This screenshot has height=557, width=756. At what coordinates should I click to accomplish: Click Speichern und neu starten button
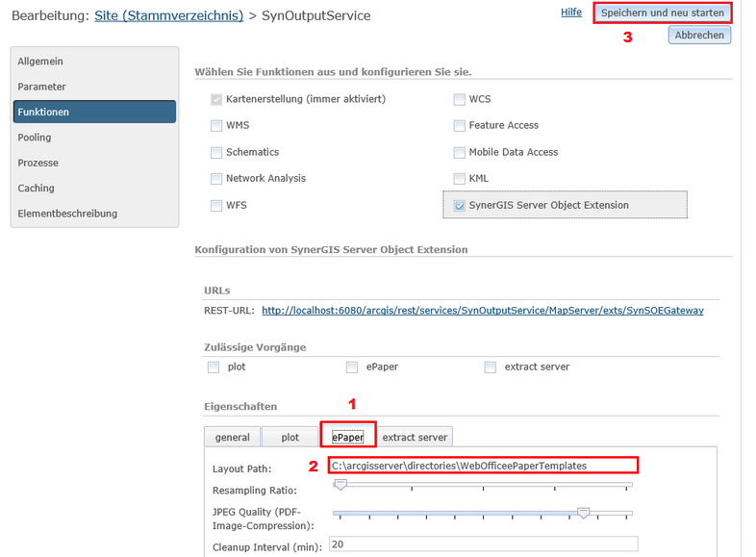tap(662, 13)
